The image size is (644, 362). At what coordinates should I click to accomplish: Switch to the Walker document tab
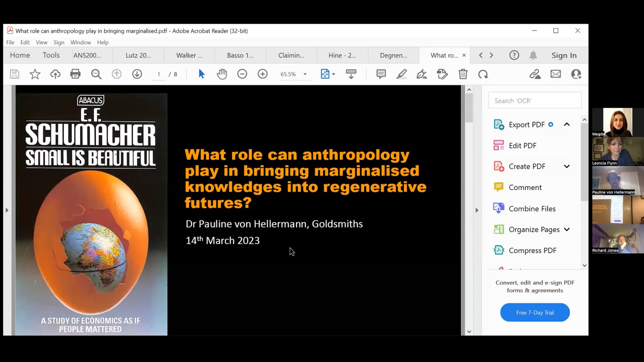pos(189,55)
